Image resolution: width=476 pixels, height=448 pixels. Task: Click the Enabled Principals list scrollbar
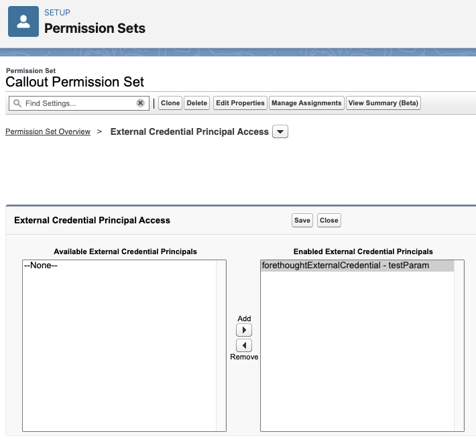tap(459, 345)
